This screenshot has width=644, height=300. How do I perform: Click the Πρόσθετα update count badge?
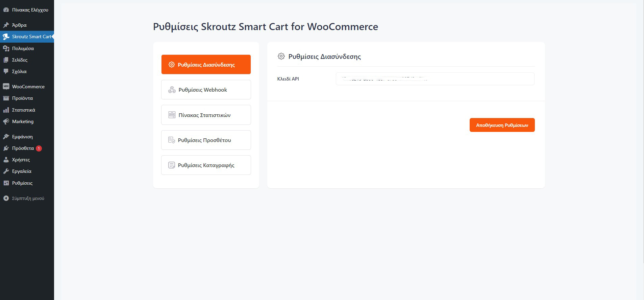click(39, 148)
